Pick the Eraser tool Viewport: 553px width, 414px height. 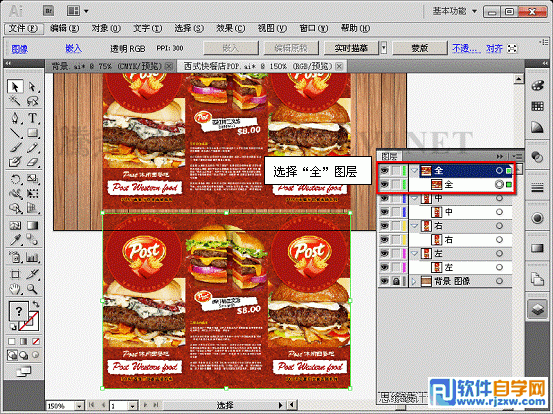pos(32,162)
